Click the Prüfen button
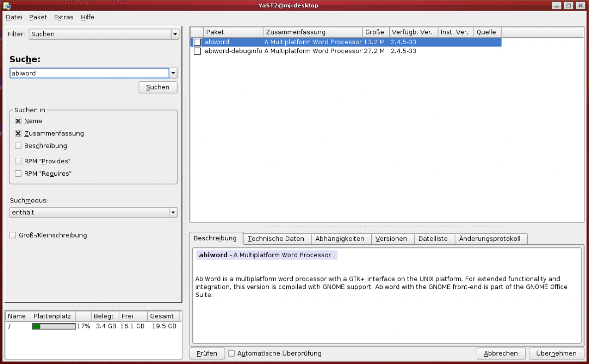Screen dimensions: 589x364 tap(207, 353)
